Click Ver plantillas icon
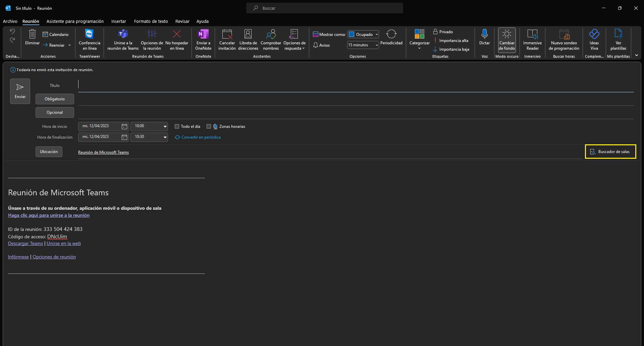 pyautogui.click(x=618, y=34)
